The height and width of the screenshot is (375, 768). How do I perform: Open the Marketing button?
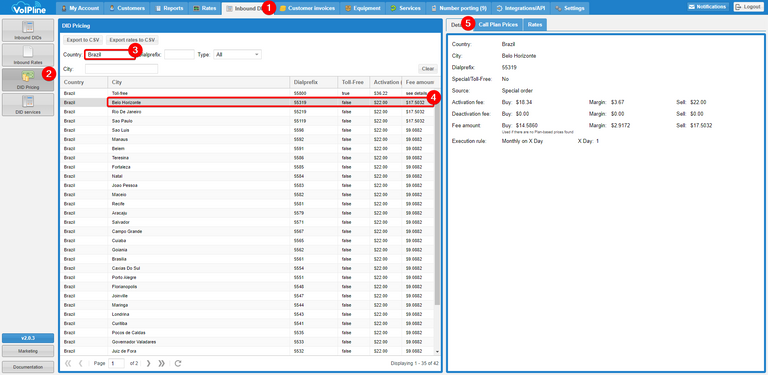[x=28, y=351]
